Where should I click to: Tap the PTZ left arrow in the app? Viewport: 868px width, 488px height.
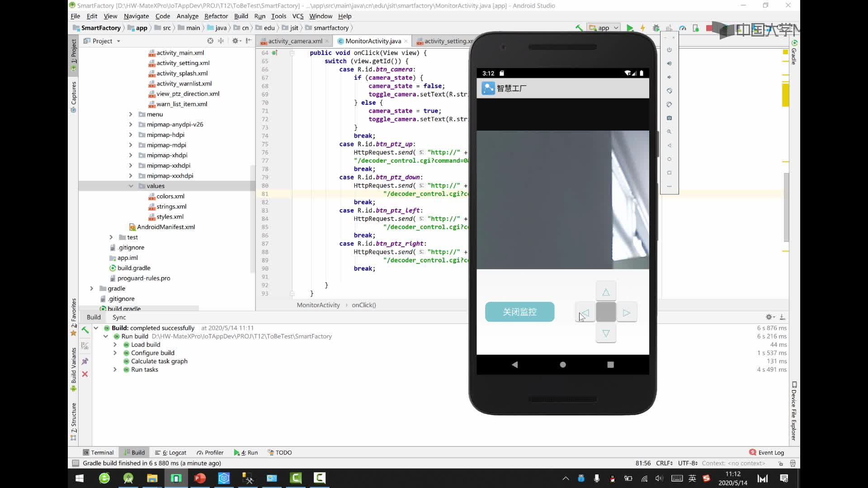point(585,313)
